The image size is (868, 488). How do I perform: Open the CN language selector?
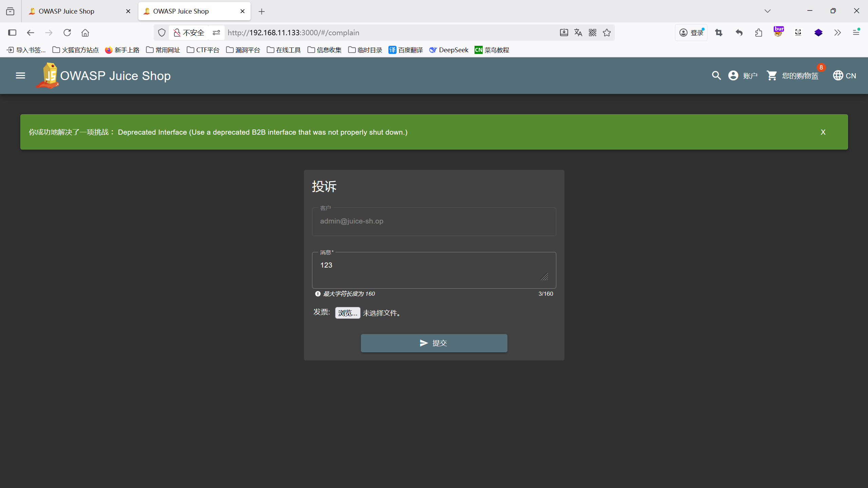[844, 75]
